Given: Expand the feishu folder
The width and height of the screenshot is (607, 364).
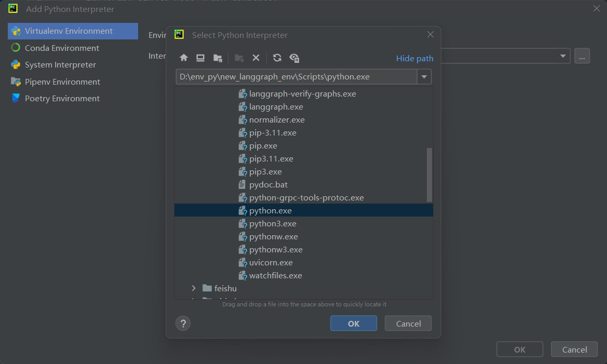Looking at the screenshot, I should pos(194,289).
